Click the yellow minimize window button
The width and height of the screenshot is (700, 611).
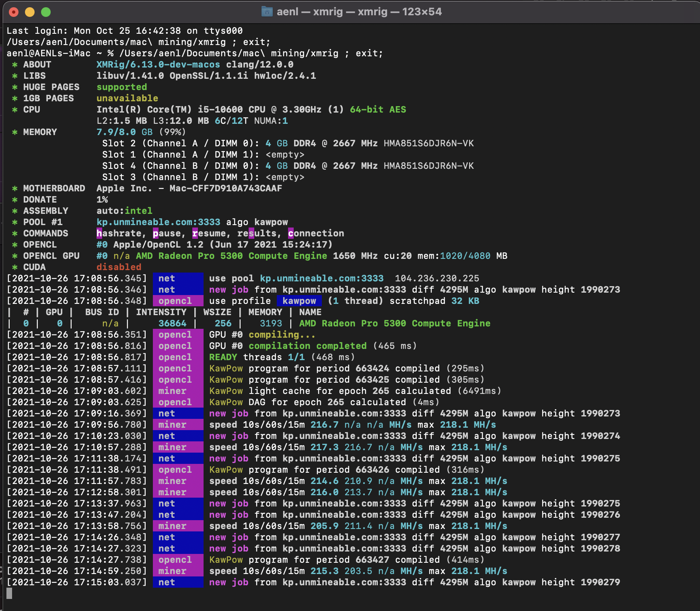30,12
